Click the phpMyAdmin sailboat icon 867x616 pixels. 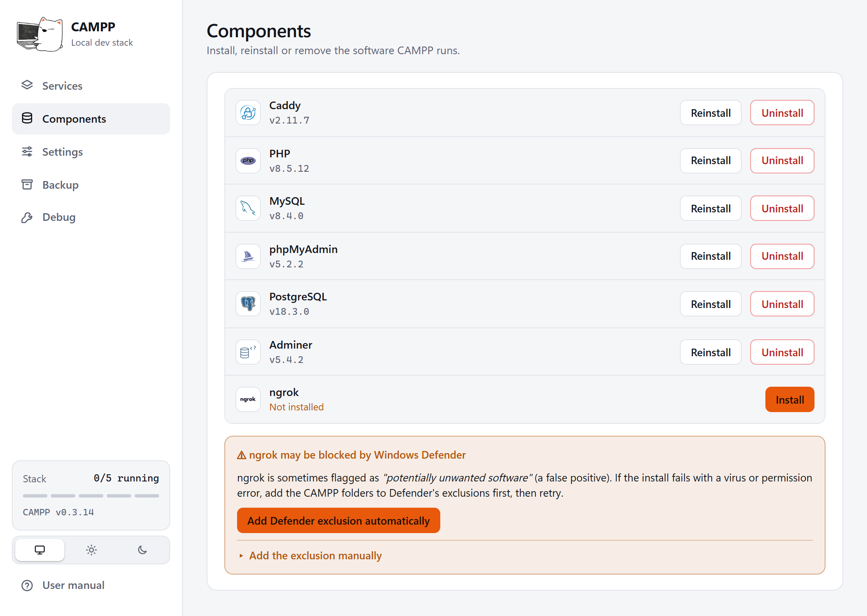248,256
